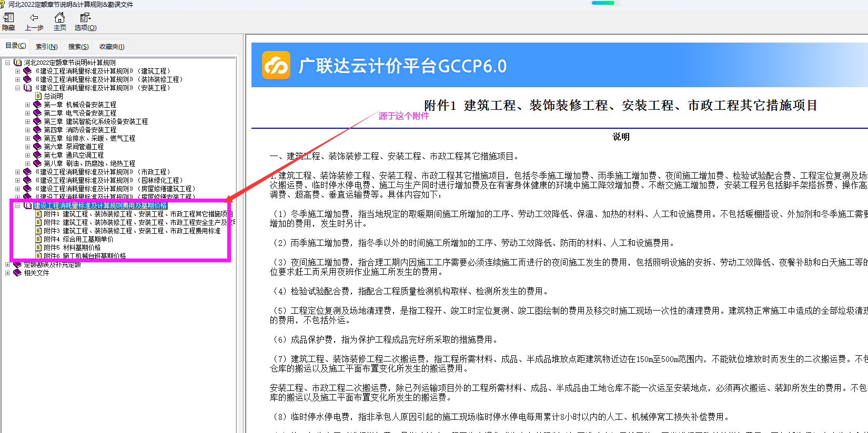Screen dimensions: 868x433
Task: Click the open-book icon beside （安装工程）
Action: pos(27,88)
